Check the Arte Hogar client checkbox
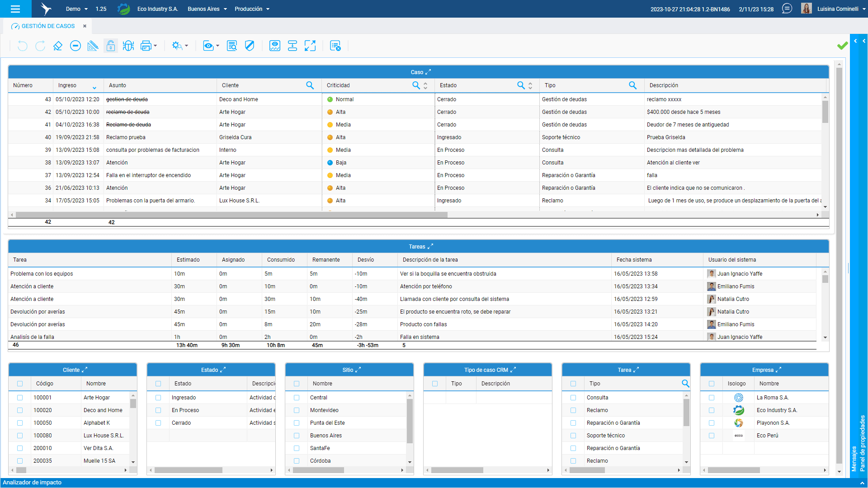Screen dimensions: 868x488 (x=20, y=398)
